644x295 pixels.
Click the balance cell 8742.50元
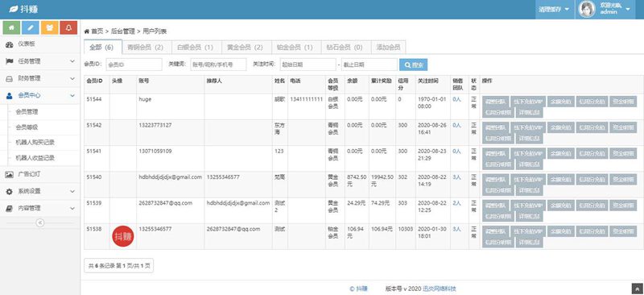[x=357, y=181]
